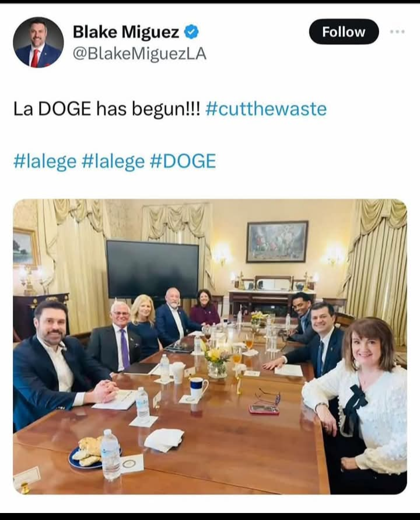Open the three-dot more options menu
Image resolution: width=420 pixels, height=520 pixels.
click(x=397, y=32)
